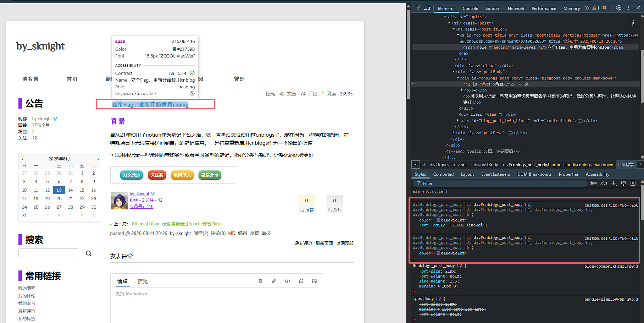Open the DevTools three-dot customize menu
Screen dimensions: 644x323
click(629, 8)
